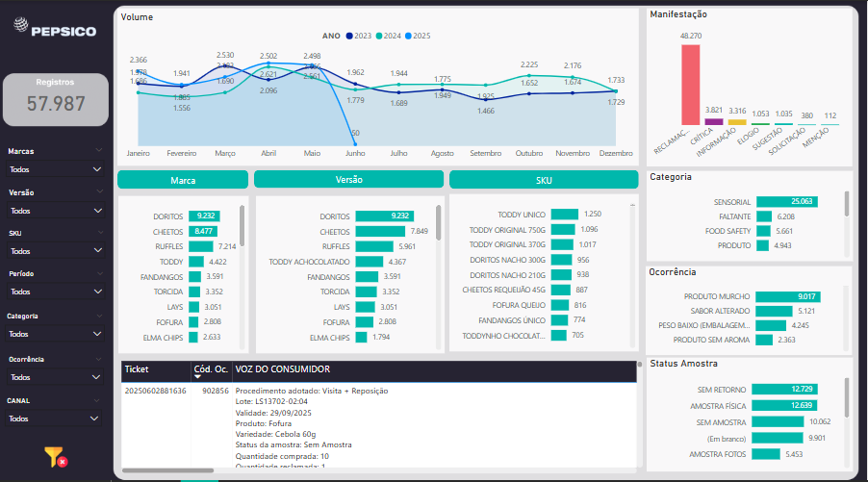Click the Versão chart vertical scrollbar
Image resolution: width=868 pixels, height=482 pixels.
coord(439,222)
